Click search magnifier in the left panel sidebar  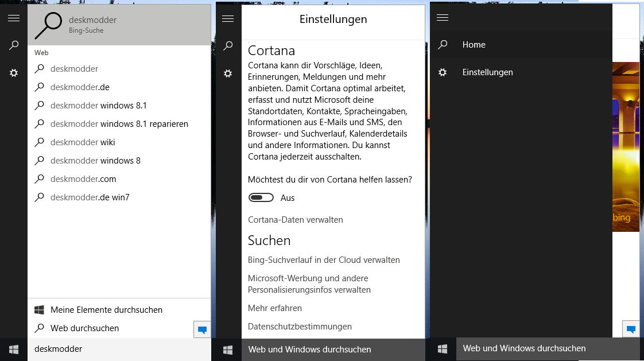[14, 45]
